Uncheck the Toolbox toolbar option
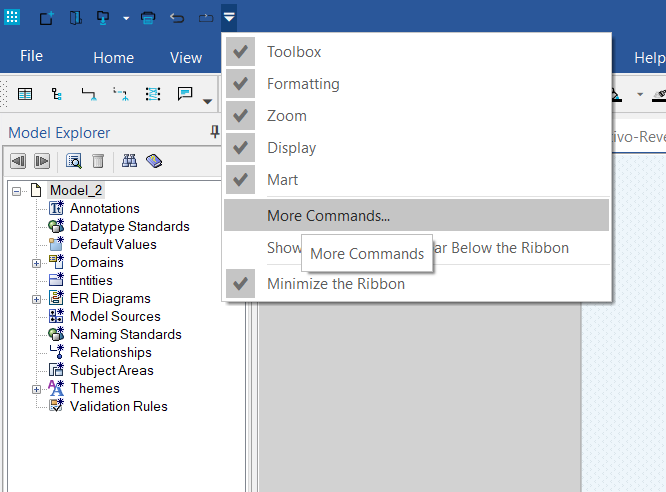This screenshot has width=666, height=492. 240,52
